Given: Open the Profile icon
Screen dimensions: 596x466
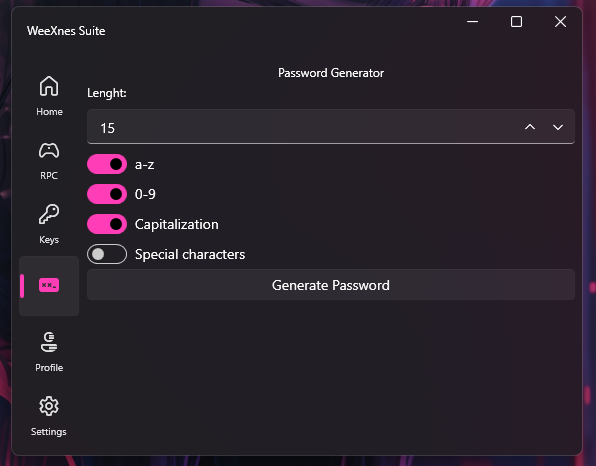Looking at the screenshot, I should pyautogui.click(x=49, y=342).
